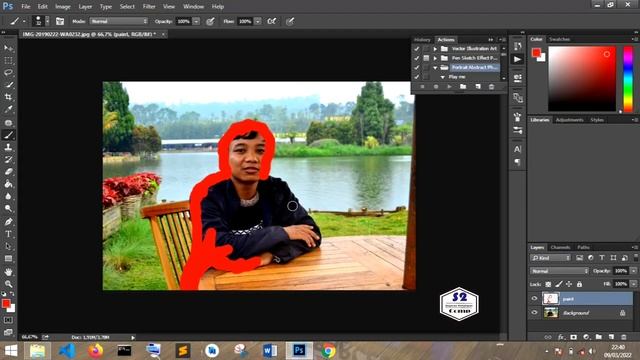Collapse the Play me action
The height and width of the screenshot is (360, 640).
pos(443,77)
